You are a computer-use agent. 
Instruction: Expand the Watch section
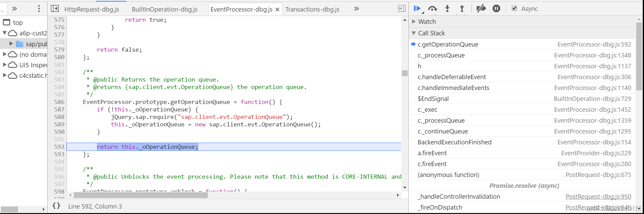pos(414,21)
